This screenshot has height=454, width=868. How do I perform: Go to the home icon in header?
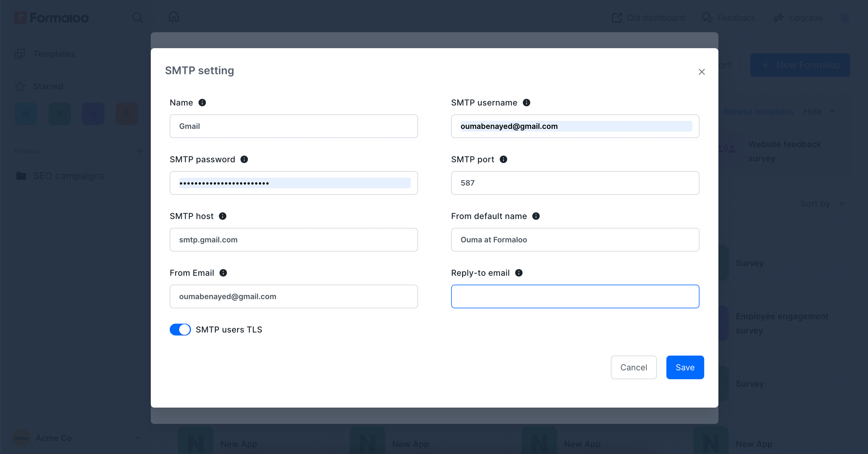(x=174, y=17)
